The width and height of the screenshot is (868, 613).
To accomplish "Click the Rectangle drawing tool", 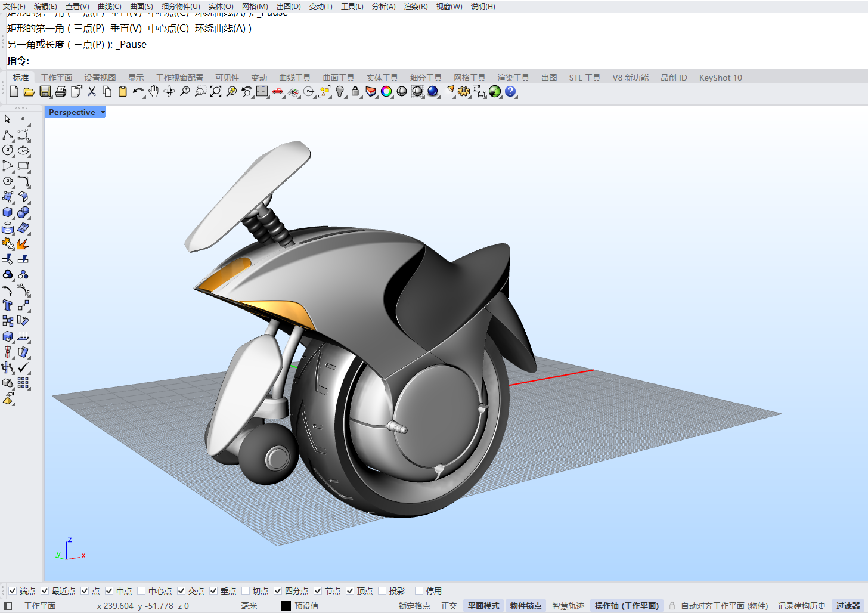I will [23, 166].
